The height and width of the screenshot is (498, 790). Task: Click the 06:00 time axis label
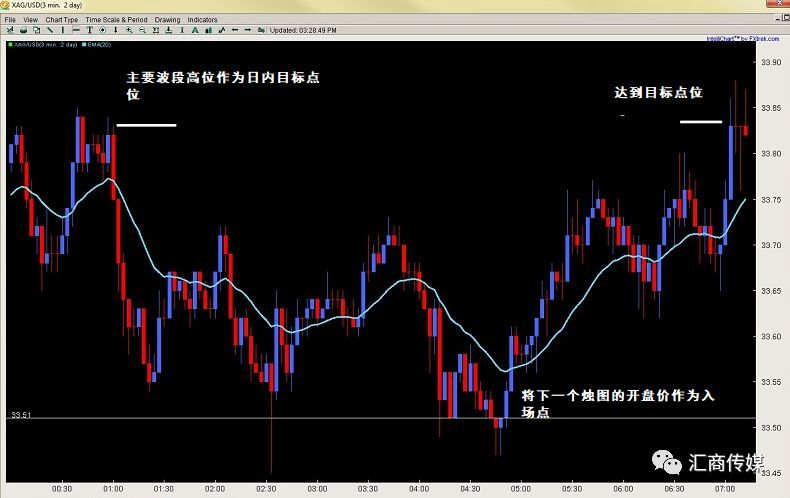[623, 489]
